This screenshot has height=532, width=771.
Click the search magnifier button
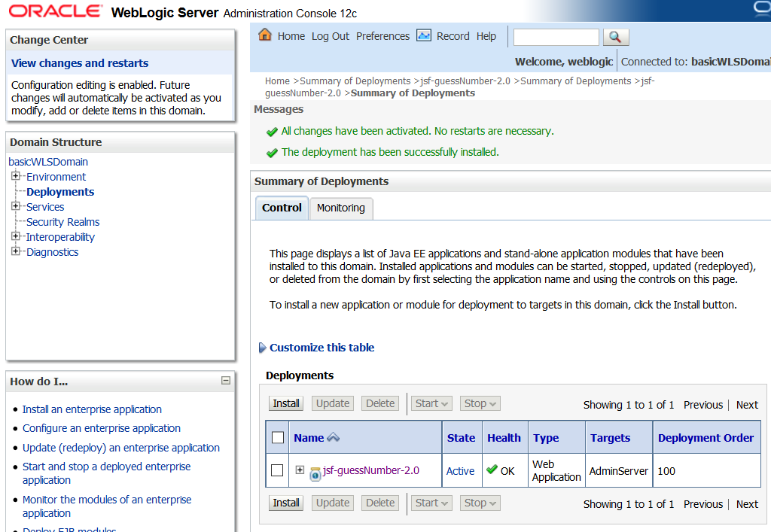pyautogui.click(x=616, y=37)
